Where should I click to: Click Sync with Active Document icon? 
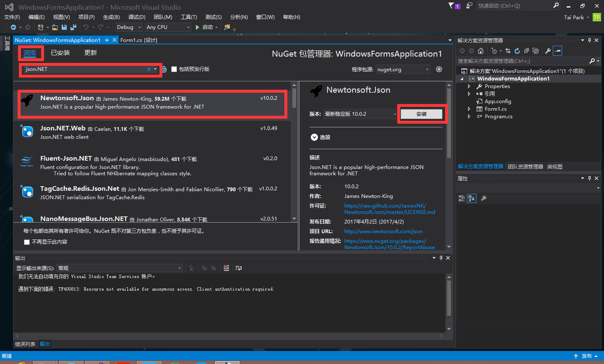508,51
